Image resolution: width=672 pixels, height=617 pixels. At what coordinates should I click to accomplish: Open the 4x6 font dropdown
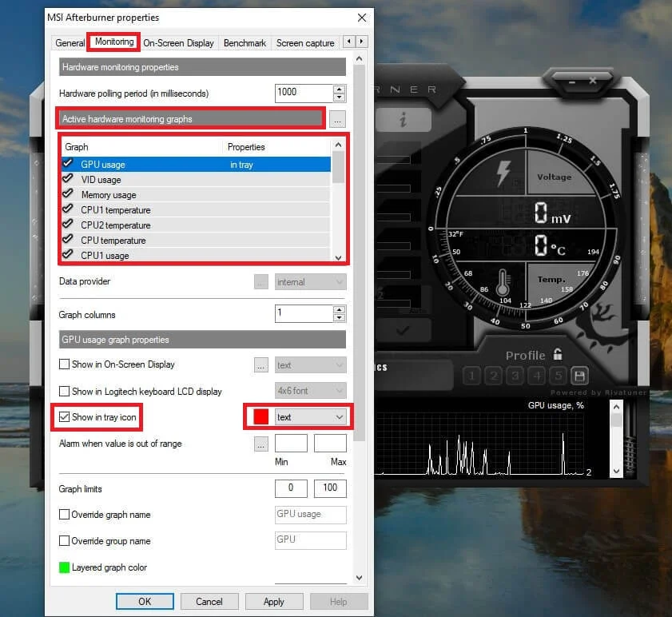point(310,390)
